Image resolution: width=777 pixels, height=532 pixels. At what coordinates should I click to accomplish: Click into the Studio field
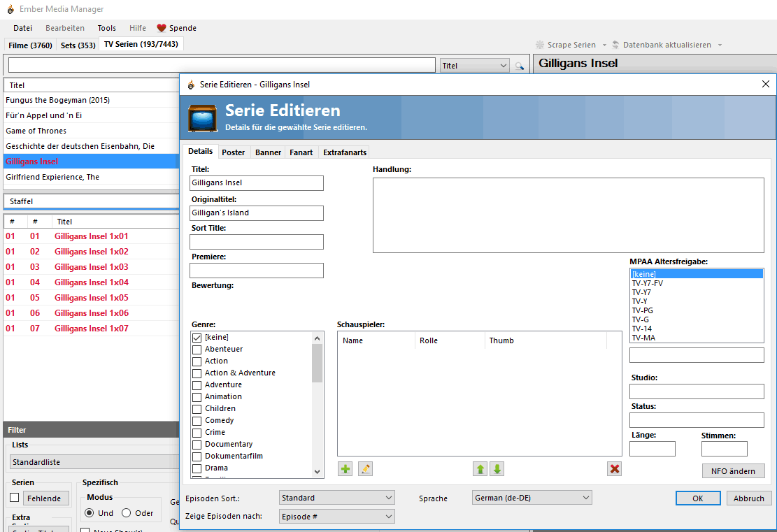click(x=697, y=391)
